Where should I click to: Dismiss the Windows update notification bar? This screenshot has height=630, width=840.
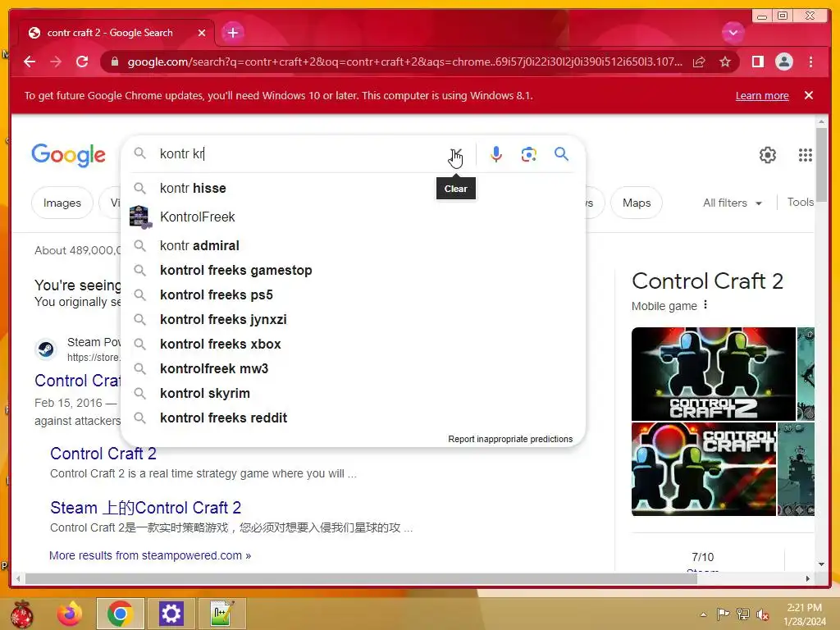(809, 95)
